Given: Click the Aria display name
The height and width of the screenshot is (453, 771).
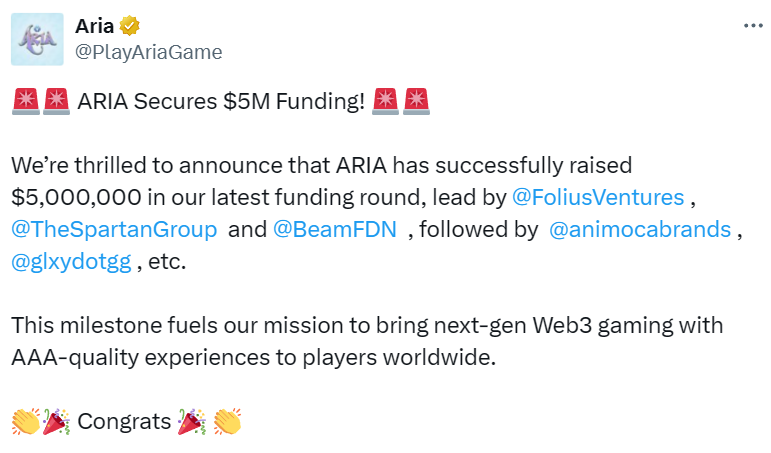Looking at the screenshot, I should coord(96,25).
